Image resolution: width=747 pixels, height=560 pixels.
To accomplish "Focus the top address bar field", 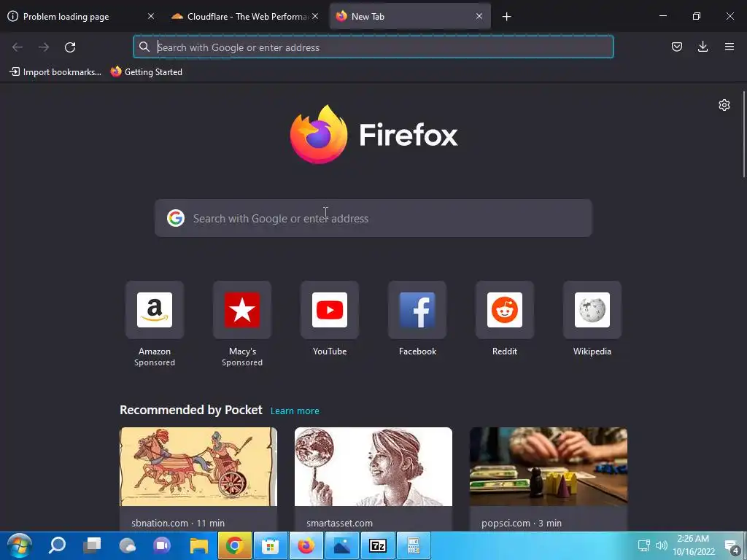I will pos(373,47).
